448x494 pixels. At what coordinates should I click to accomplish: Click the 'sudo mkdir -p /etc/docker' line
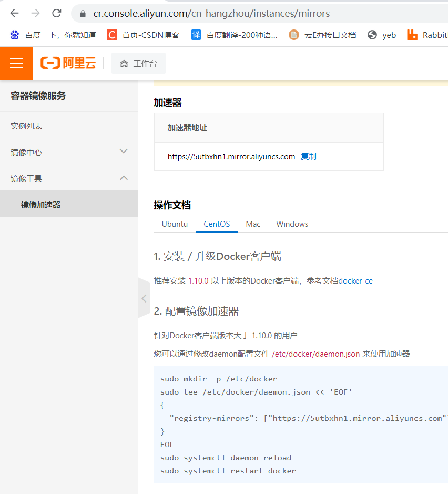click(x=219, y=379)
